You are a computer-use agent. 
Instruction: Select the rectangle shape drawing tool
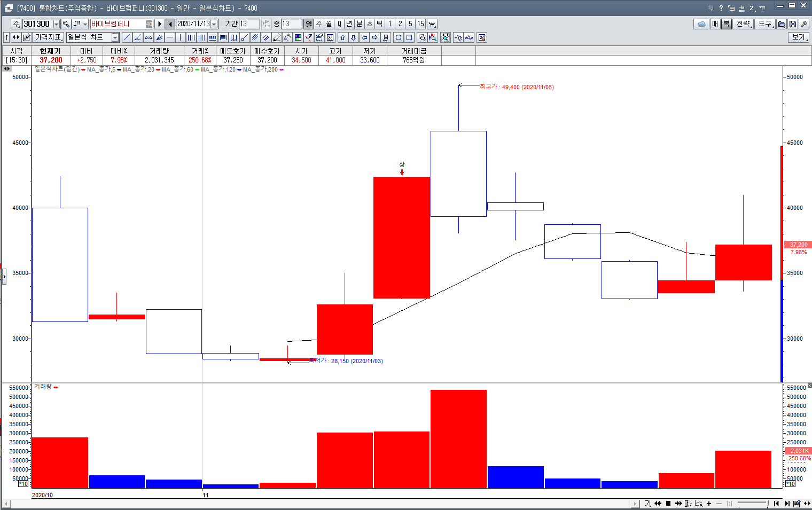coord(409,37)
